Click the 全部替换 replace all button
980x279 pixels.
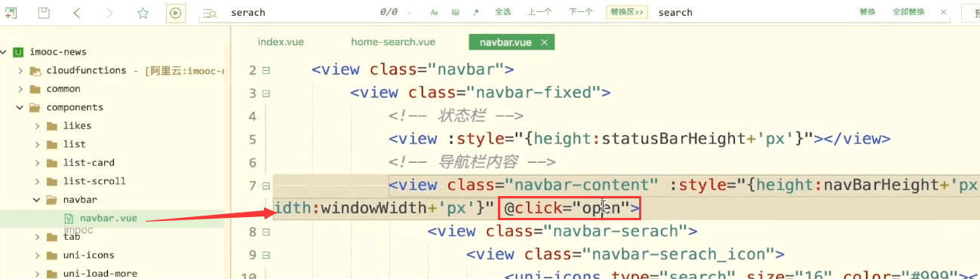coord(908,12)
